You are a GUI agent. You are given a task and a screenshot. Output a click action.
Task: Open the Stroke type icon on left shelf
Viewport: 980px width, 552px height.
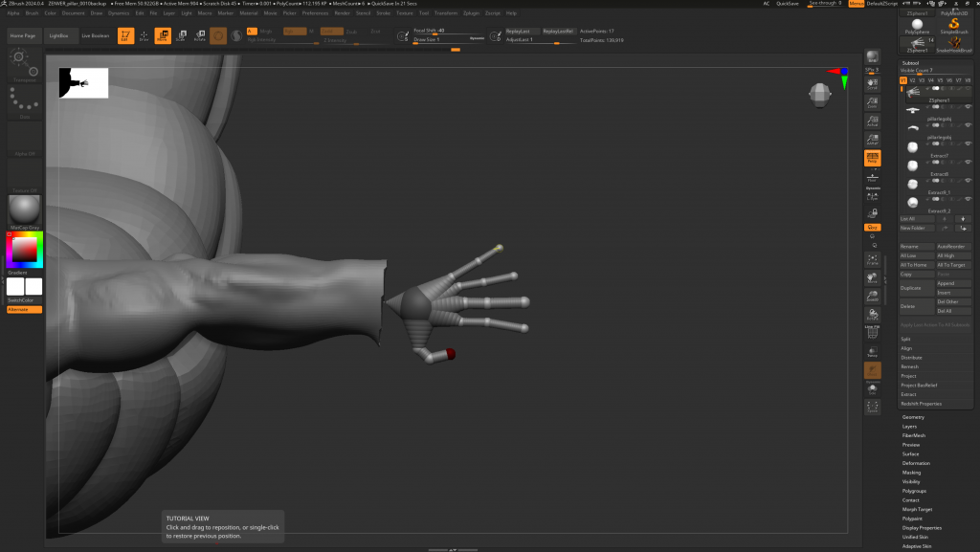click(24, 101)
